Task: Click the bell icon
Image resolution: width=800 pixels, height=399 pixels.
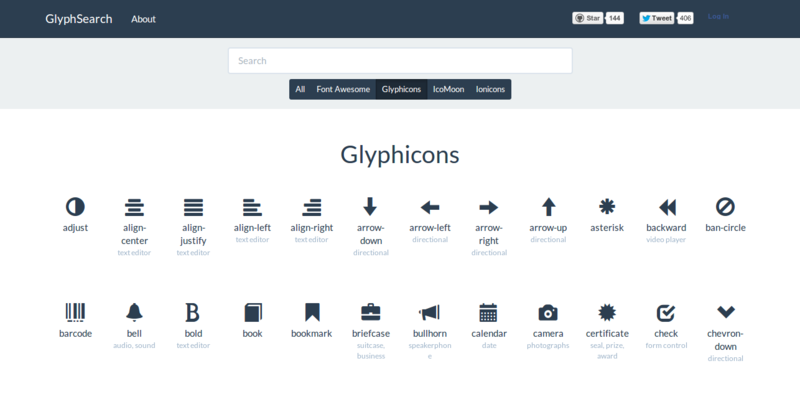Action: (134, 312)
